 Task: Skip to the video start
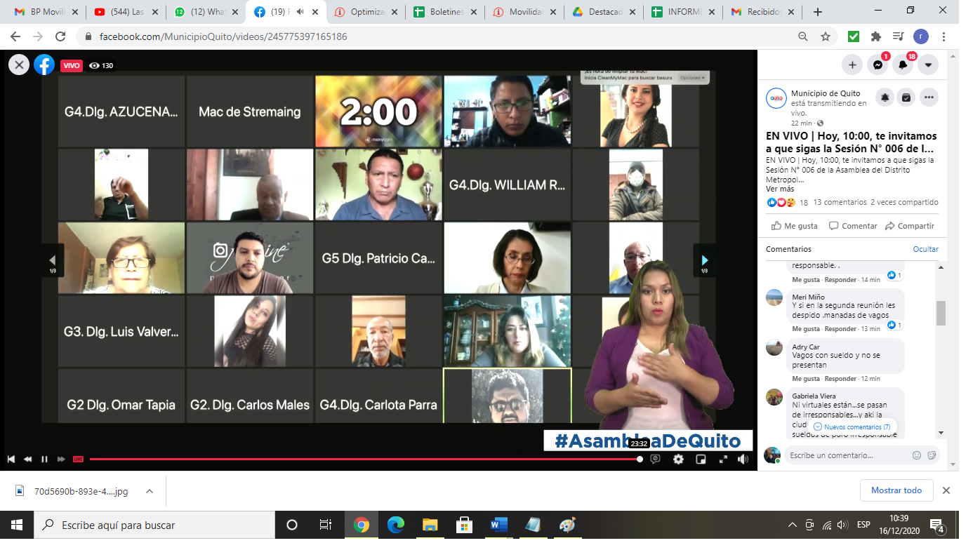[11, 459]
